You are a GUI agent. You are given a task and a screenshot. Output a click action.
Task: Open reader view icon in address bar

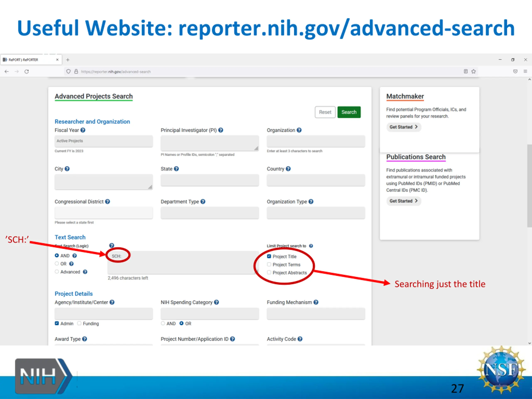[x=466, y=71]
